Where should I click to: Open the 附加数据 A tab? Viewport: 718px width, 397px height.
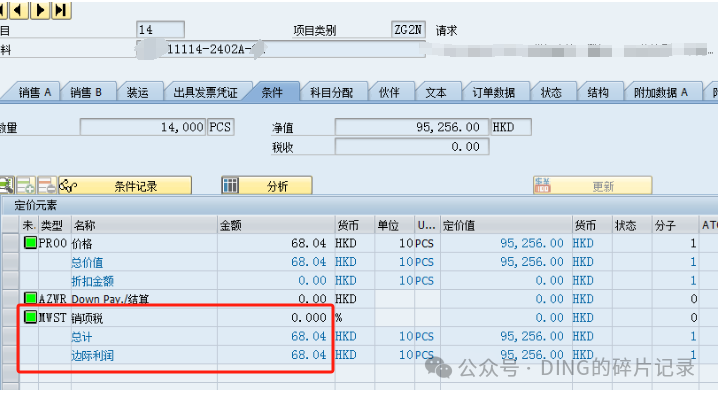(661, 92)
